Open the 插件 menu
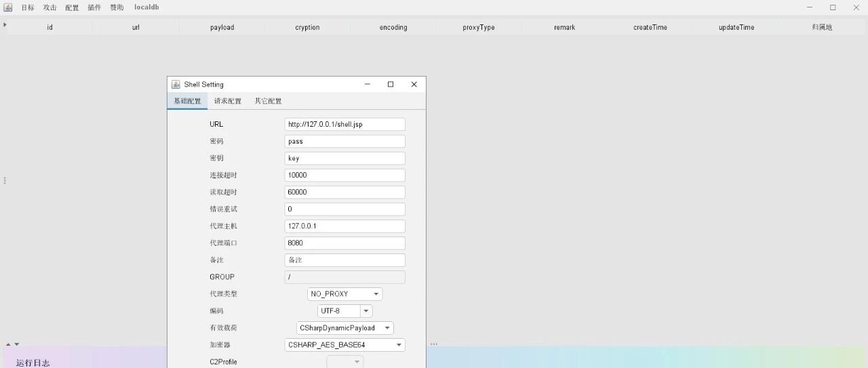Screen dimensions: 868x368 94,7
